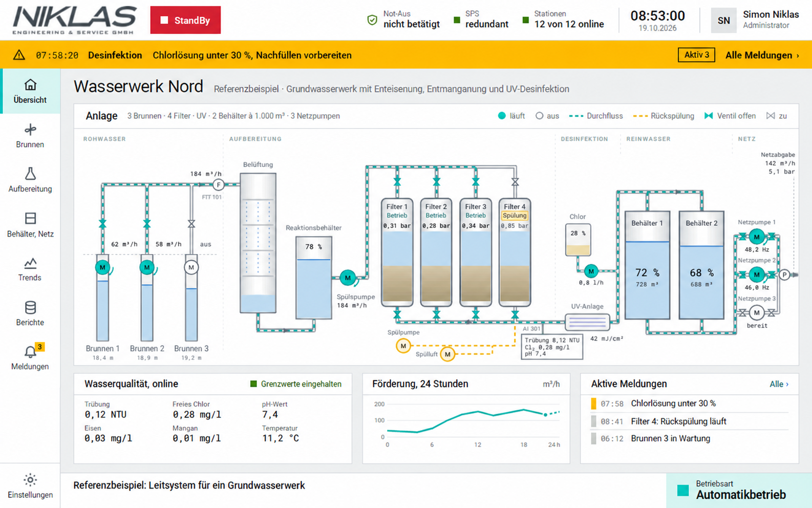
Task: Toggle Filter 4 closed inlet valve
Action: pos(515,182)
